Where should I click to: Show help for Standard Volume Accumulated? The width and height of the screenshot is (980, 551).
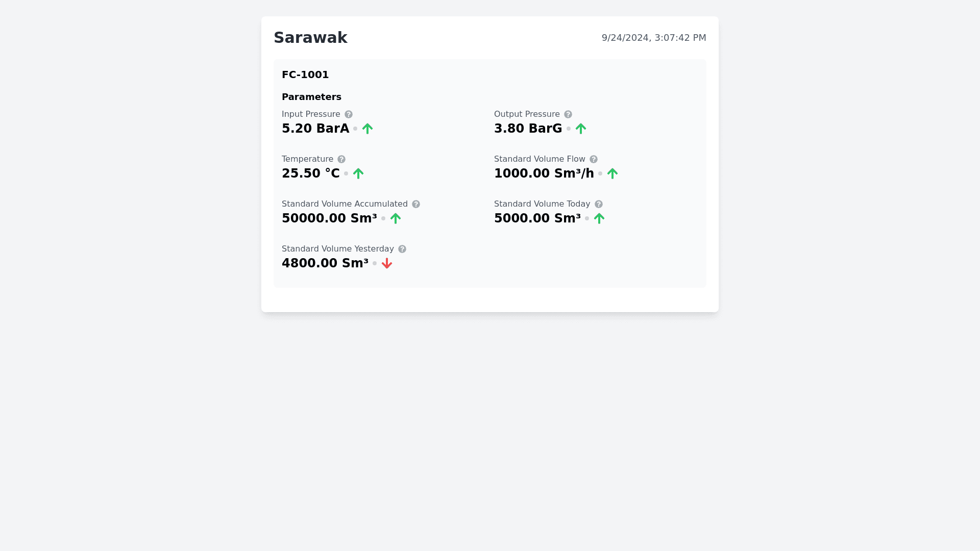(x=416, y=204)
